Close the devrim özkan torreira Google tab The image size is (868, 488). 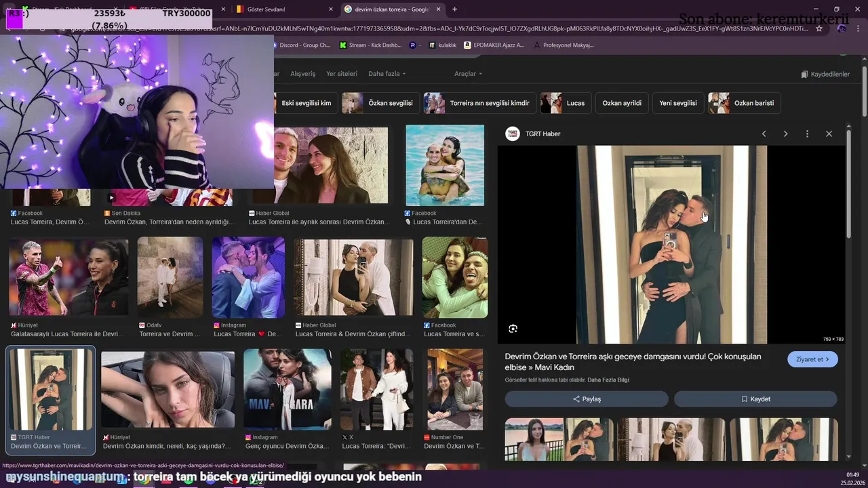point(438,9)
